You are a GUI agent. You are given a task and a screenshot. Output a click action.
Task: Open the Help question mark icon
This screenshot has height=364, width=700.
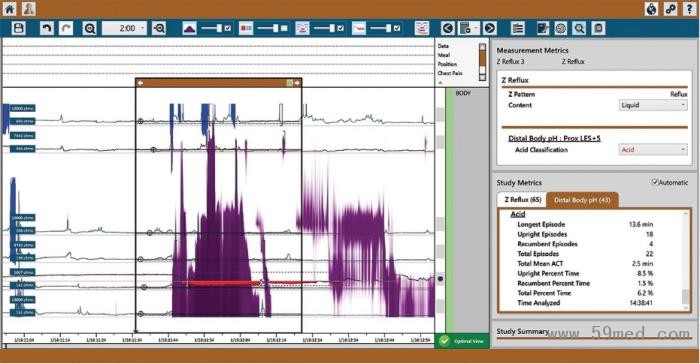click(x=690, y=8)
